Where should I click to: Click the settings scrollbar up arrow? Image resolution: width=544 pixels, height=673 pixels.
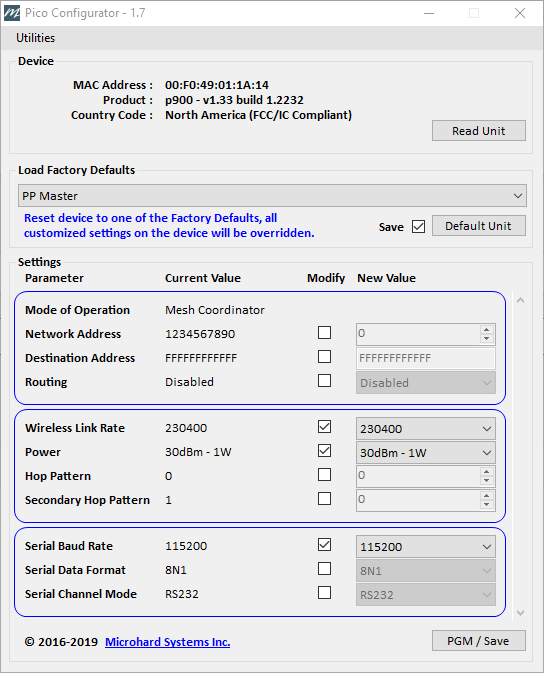point(520,300)
